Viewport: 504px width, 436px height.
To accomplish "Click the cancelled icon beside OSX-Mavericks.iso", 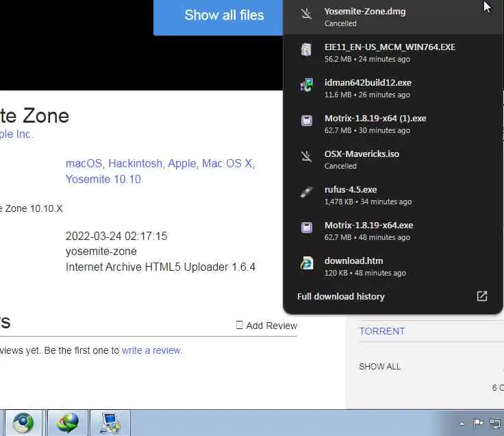I will click(306, 156).
